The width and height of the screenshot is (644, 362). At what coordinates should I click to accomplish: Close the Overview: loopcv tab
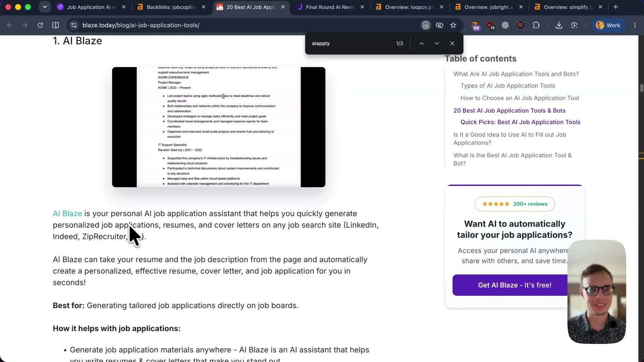click(x=442, y=7)
